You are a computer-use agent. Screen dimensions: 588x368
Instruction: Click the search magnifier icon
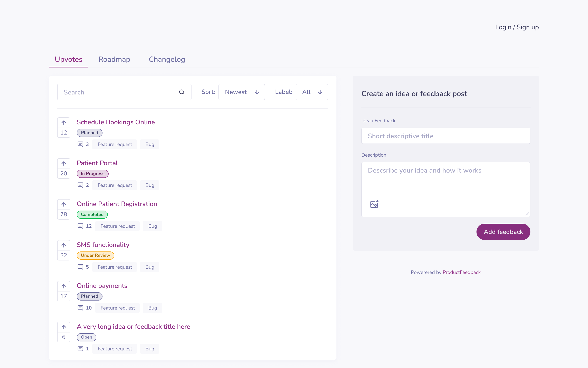(x=182, y=92)
